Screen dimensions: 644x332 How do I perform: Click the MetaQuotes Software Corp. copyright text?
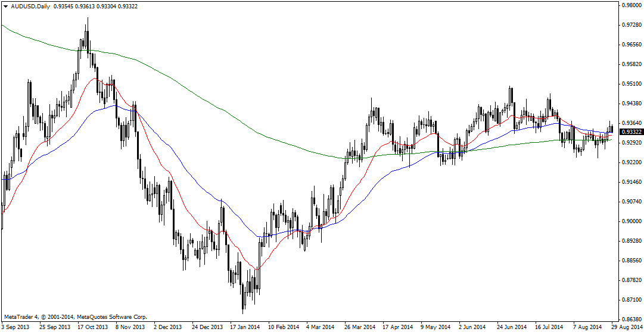74,317
